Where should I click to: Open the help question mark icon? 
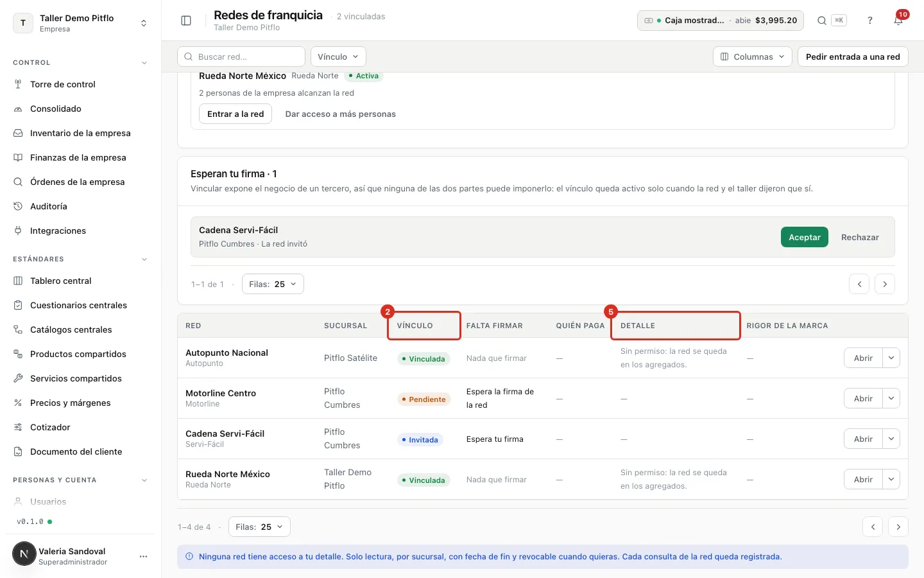point(870,21)
